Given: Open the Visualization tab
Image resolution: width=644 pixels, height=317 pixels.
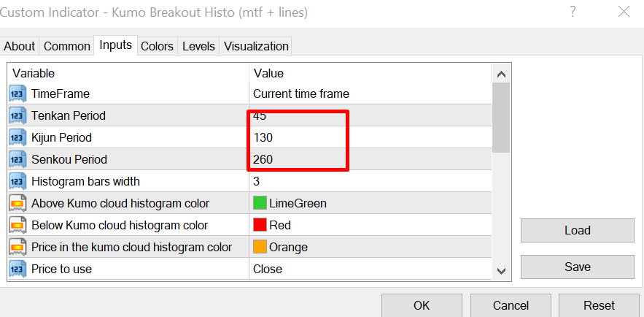Looking at the screenshot, I should [256, 46].
